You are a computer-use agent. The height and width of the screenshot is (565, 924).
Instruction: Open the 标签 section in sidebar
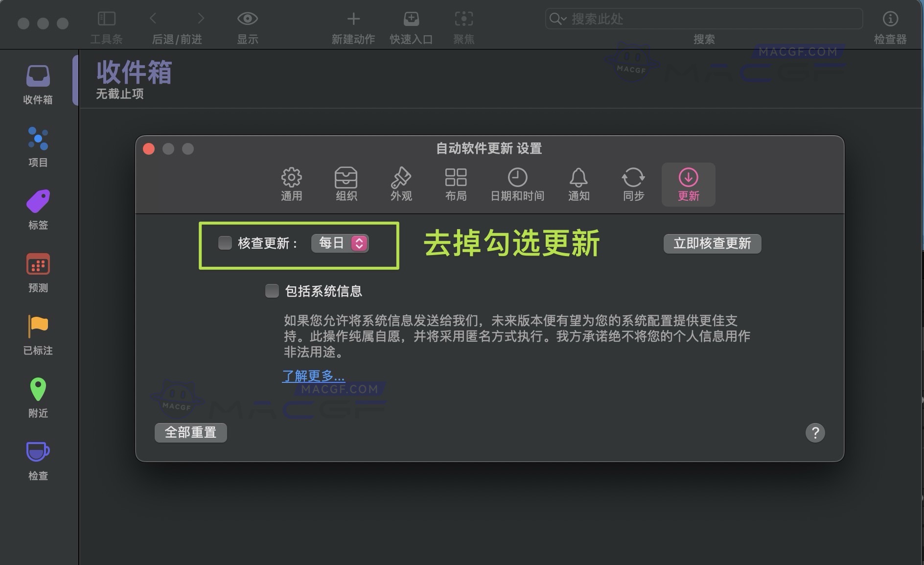[x=38, y=206]
